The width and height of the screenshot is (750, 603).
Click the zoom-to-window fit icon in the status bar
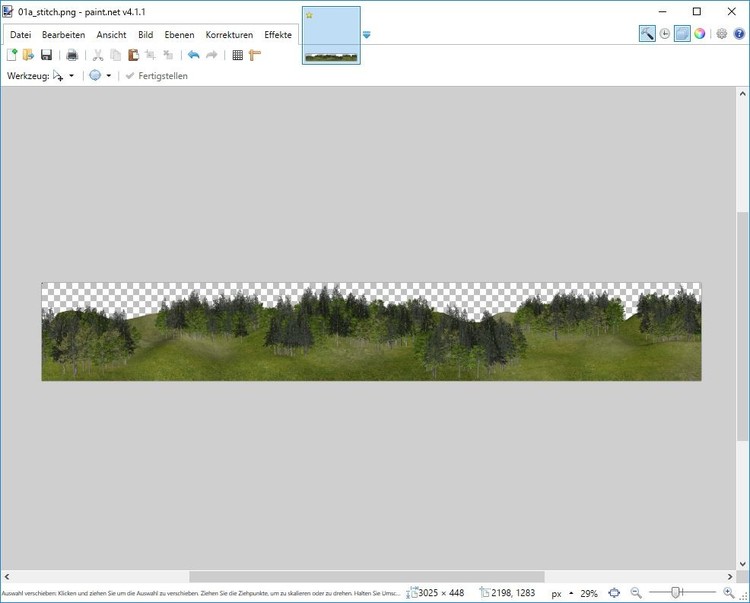point(614,593)
